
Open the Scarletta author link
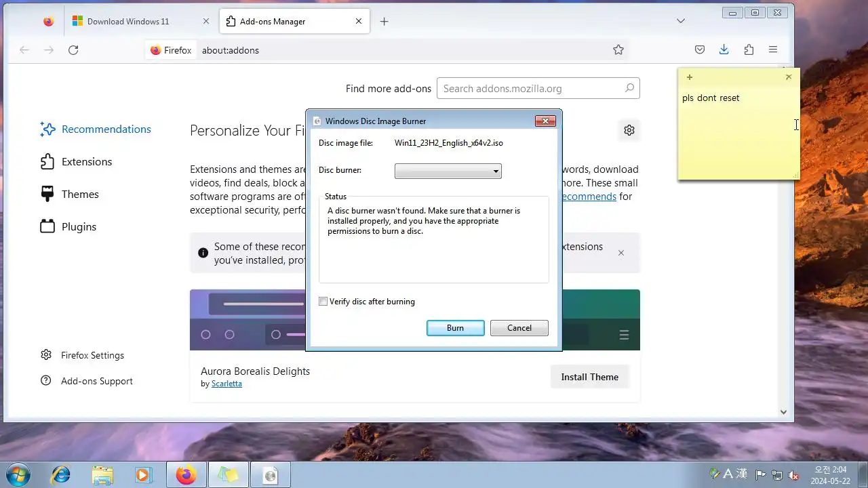click(226, 384)
